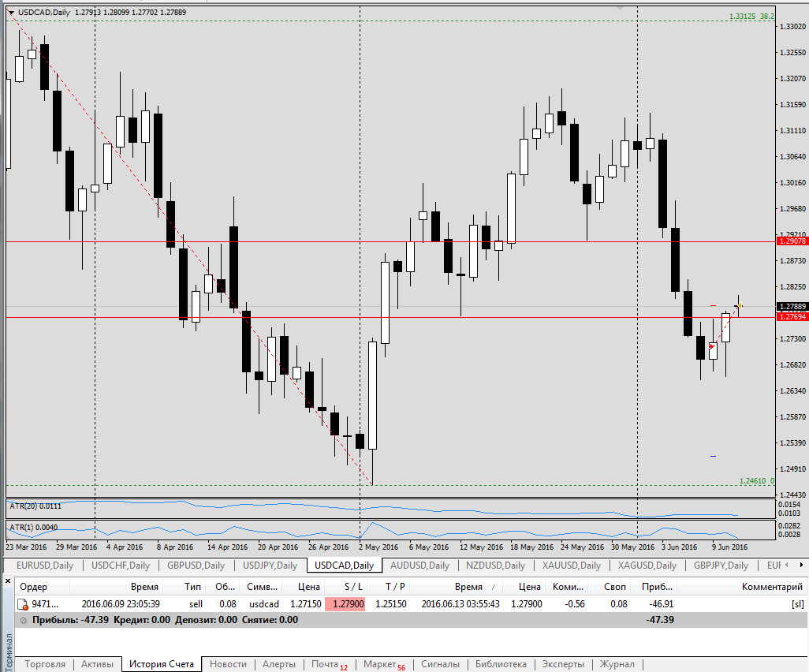Screen dimensions: 809x672
Task: Switch to the EURUSD,Daily chart tab
Action: 45,566
